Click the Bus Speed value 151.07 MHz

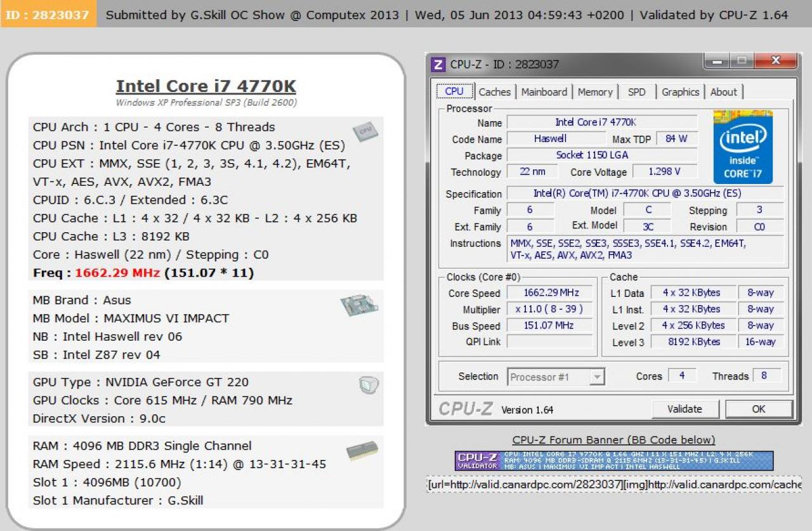[551, 325]
